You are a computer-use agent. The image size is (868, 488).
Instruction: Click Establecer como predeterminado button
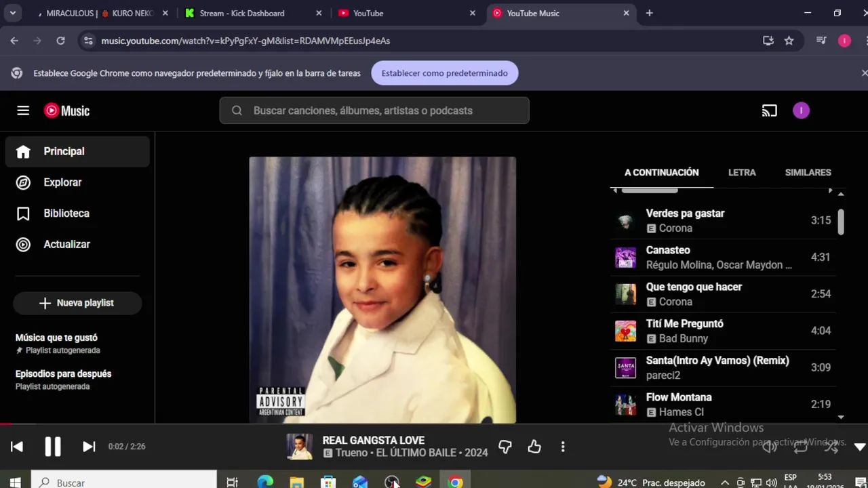445,73
